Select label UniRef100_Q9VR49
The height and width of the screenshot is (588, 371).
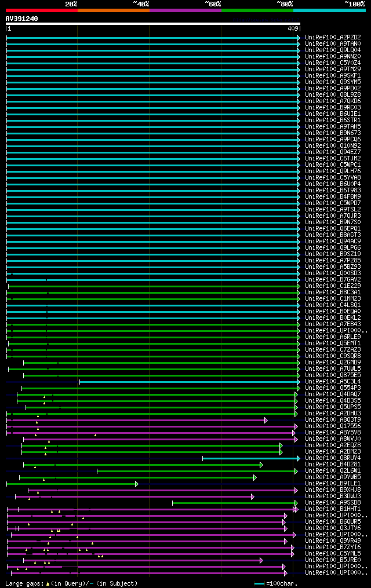click(333, 541)
